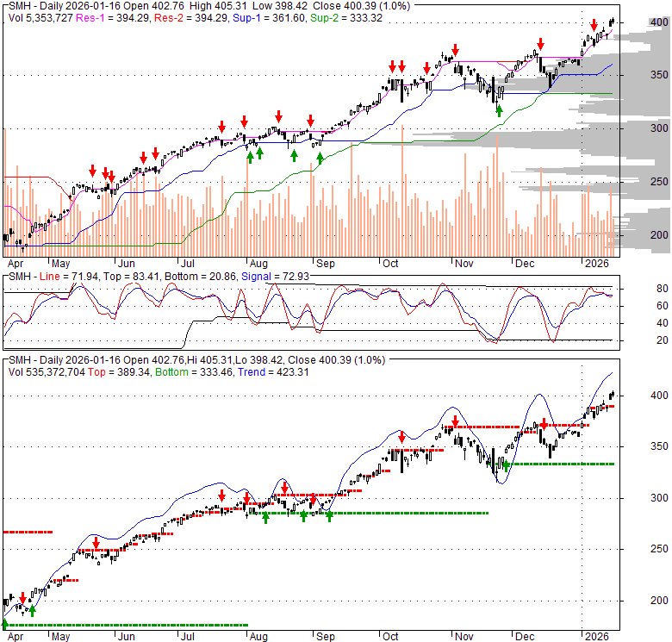Click the 400 price label on bottom chart axis
Viewport: 672px width, 642px height.
tap(659, 396)
